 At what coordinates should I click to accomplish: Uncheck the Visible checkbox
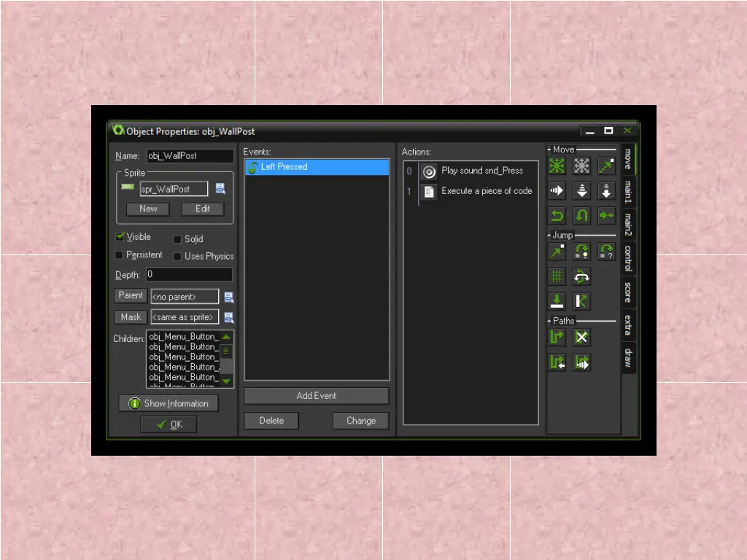120,237
